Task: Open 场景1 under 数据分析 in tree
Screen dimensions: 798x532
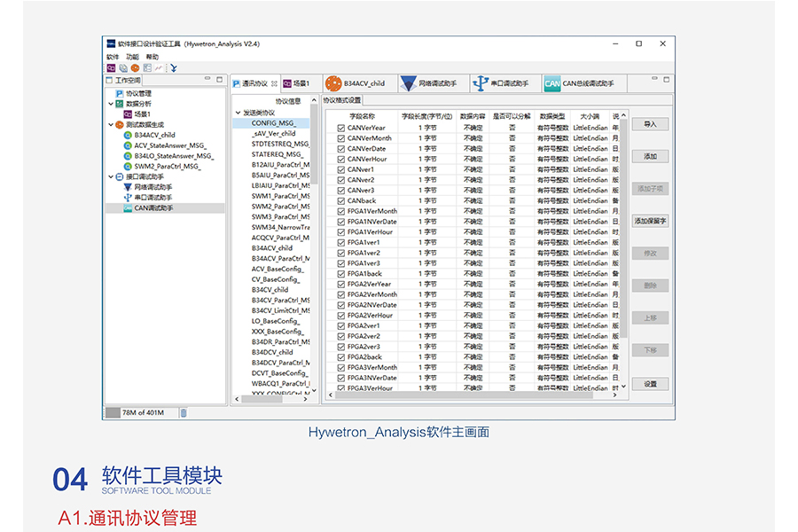Action: (x=142, y=114)
